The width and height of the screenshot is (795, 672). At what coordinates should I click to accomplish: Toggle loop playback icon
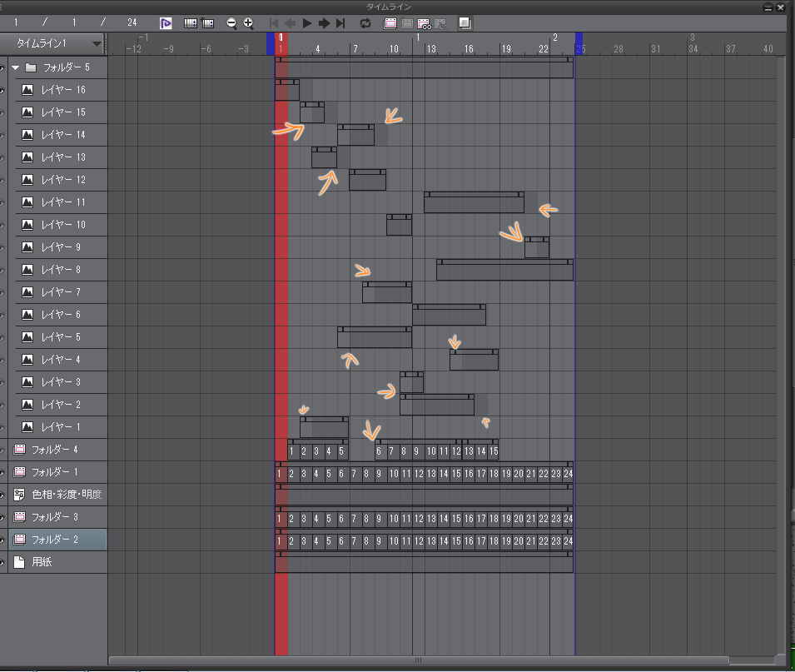pyautogui.click(x=365, y=22)
